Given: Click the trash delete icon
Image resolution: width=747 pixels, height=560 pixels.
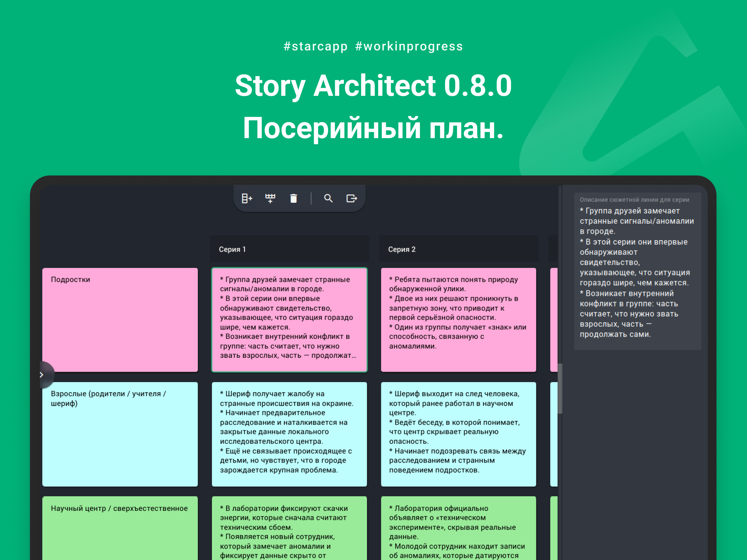Looking at the screenshot, I should click(x=294, y=198).
